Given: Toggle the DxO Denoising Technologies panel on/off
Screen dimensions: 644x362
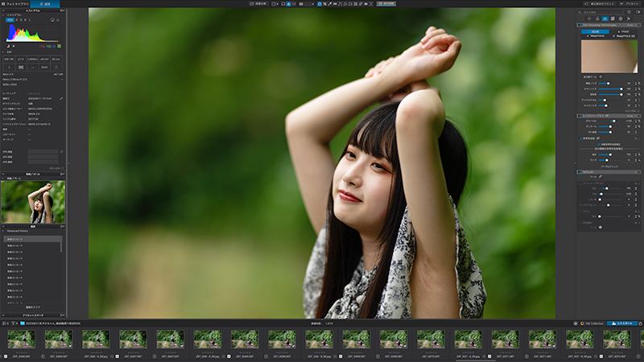Looking at the screenshot, I should 580,25.
